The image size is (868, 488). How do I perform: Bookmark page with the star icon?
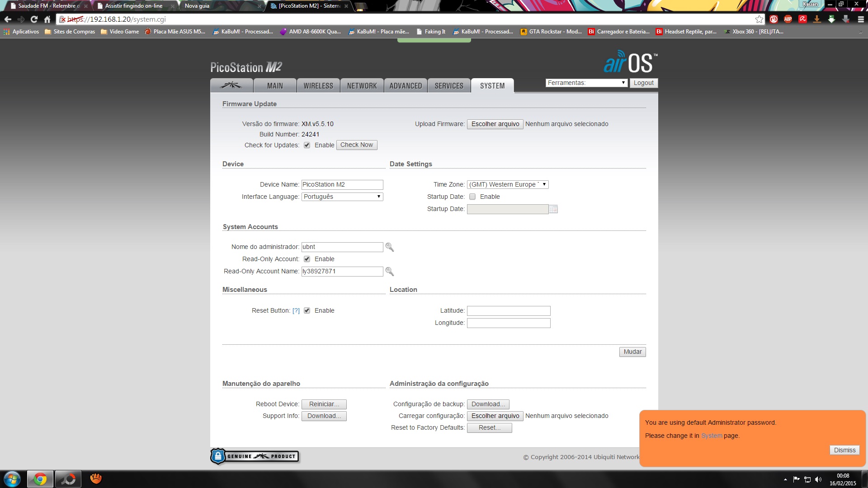click(759, 19)
